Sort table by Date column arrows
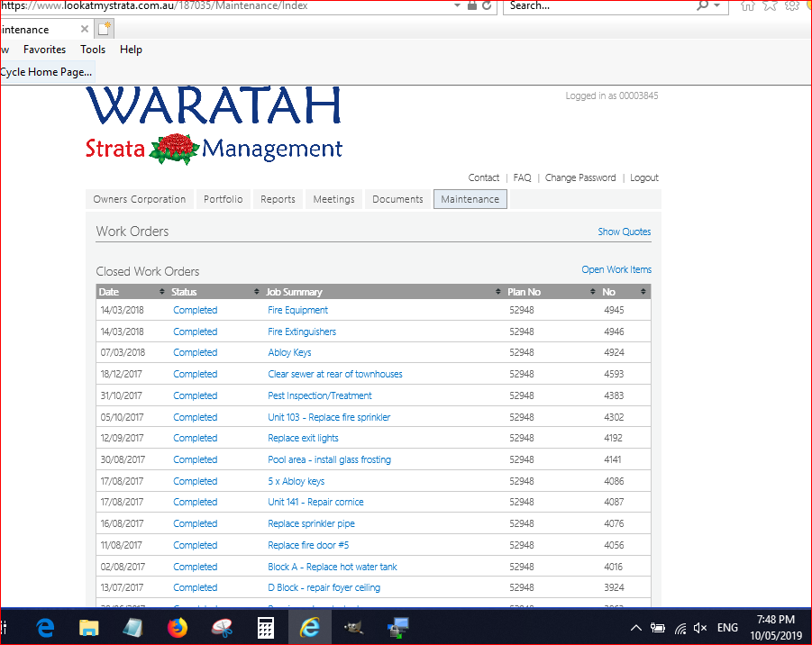812x645 pixels. [162, 292]
